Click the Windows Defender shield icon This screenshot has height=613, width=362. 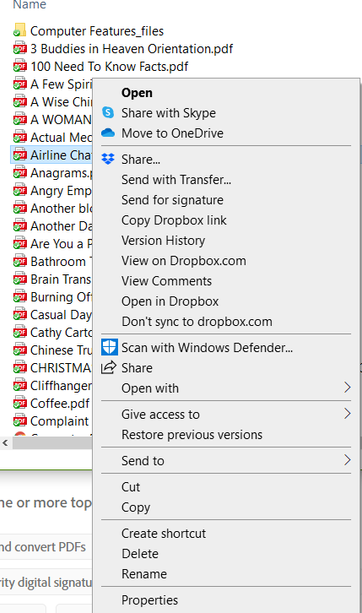[x=109, y=347]
